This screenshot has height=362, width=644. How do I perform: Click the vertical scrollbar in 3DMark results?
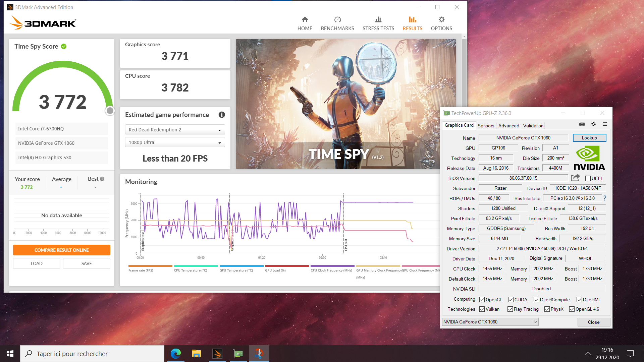[x=464, y=74]
